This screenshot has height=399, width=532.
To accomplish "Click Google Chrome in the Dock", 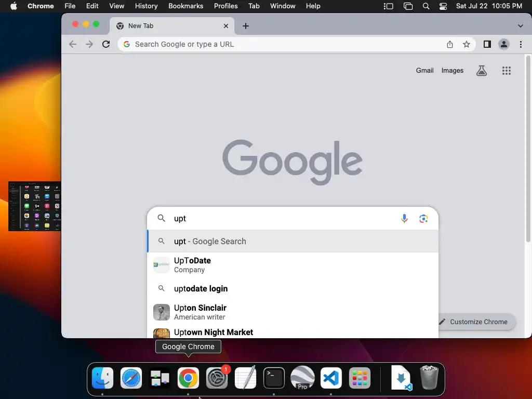I will coord(188,378).
